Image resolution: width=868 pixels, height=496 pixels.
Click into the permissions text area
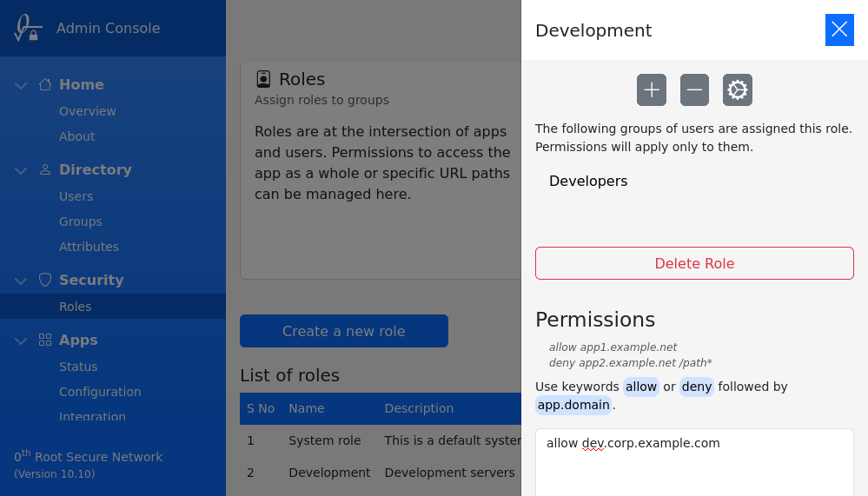693,465
